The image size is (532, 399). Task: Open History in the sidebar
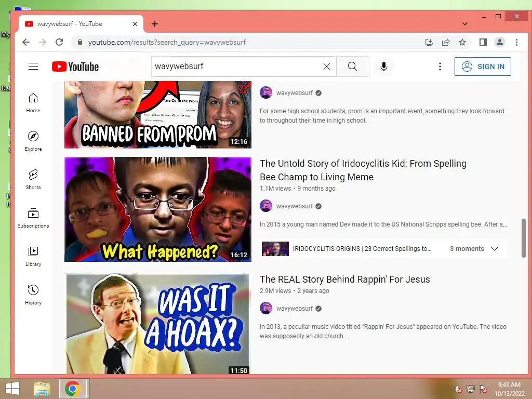pyautogui.click(x=33, y=295)
